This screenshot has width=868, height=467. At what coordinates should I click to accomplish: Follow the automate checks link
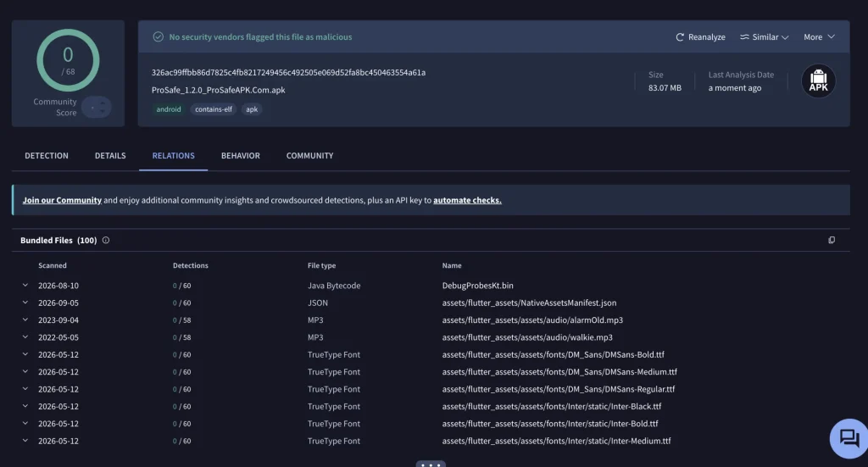coord(467,200)
